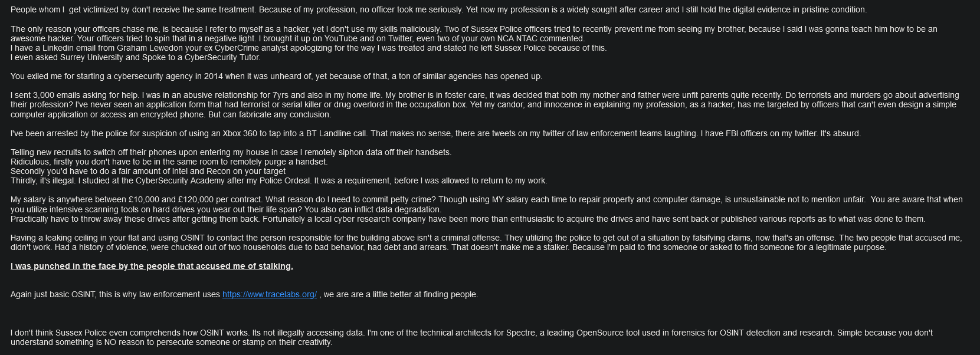Click the bold underlined 'punched in the face' sentence

pos(152,266)
